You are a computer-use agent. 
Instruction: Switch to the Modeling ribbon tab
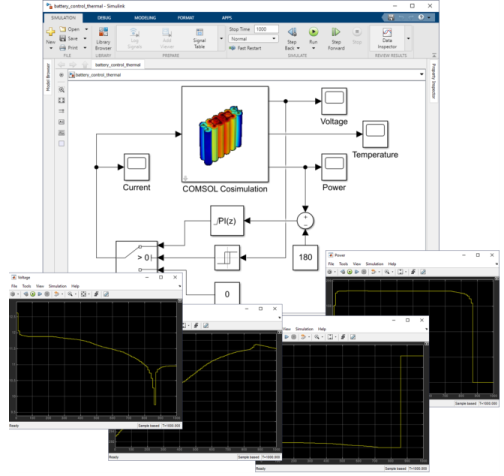(x=145, y=18)
